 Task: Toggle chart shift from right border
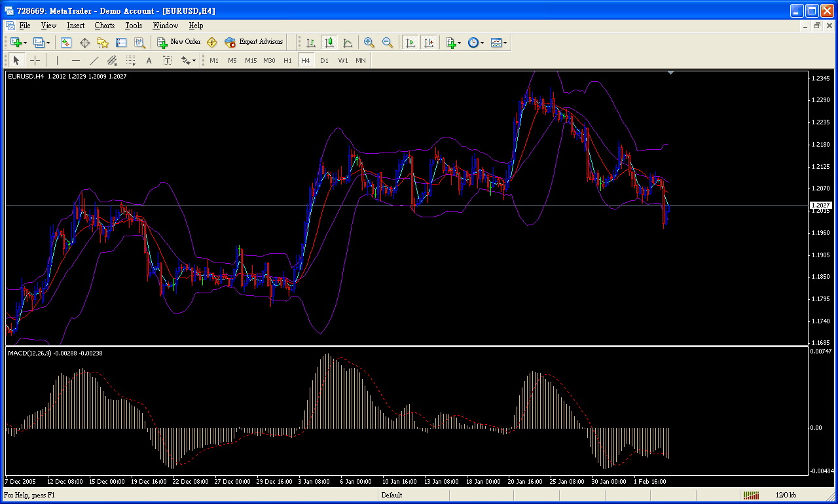[x=428, y=43]
